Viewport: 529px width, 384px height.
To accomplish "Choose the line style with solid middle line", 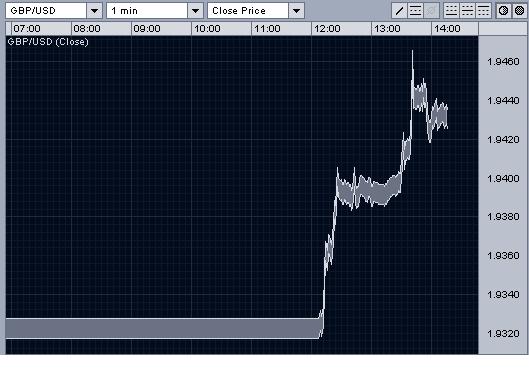I will point(468,10).
